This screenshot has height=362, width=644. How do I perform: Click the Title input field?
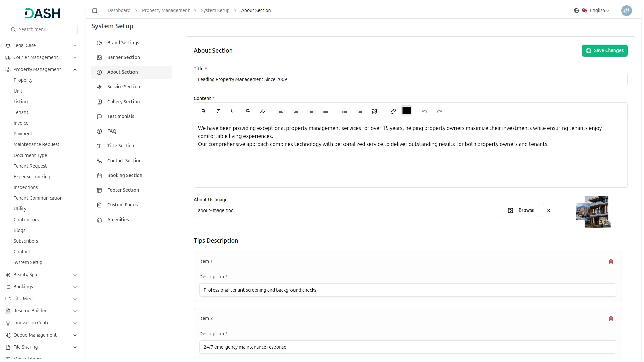[410, 79]
